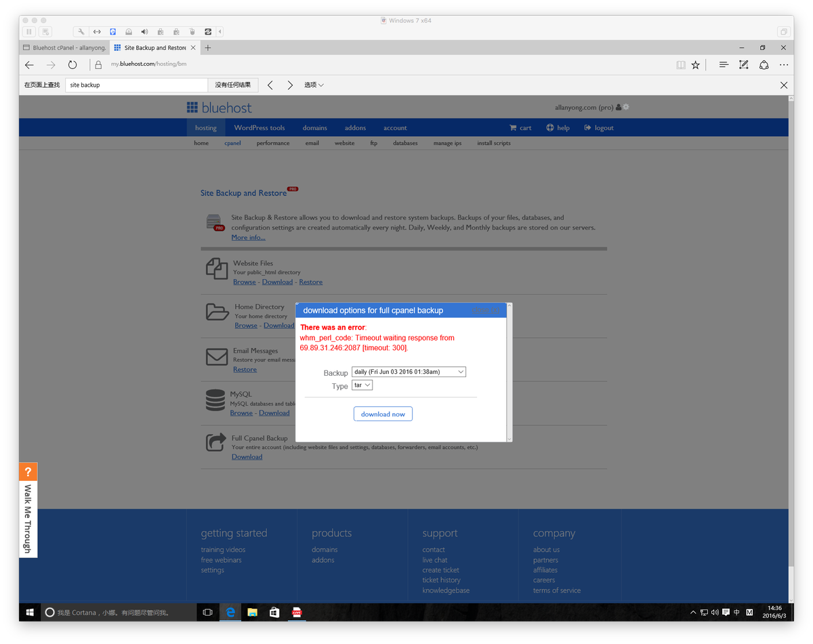Click the address bar URL
This screenshot has height=644, width=813.
coord(148,64)
